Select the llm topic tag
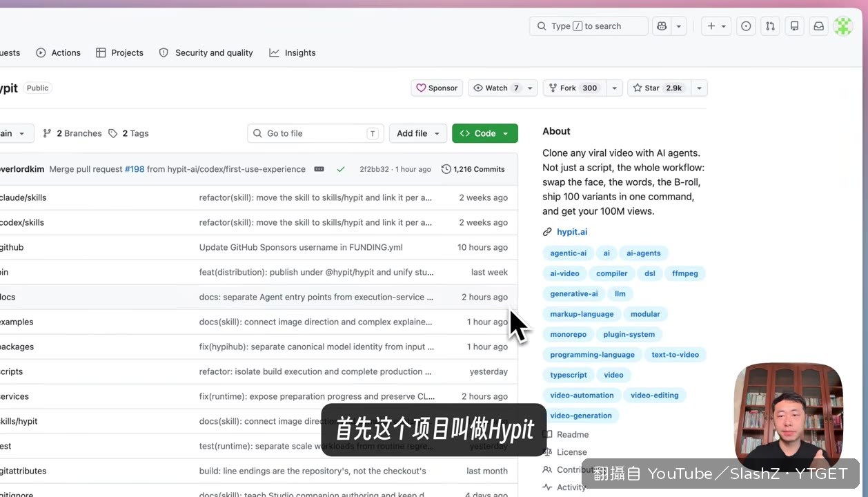 620,294
